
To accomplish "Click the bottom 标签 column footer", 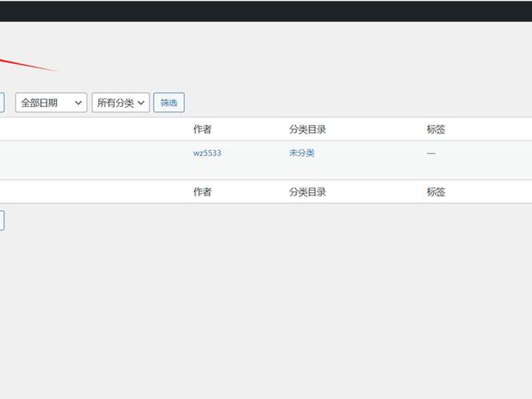I will (x=436, y=192).
